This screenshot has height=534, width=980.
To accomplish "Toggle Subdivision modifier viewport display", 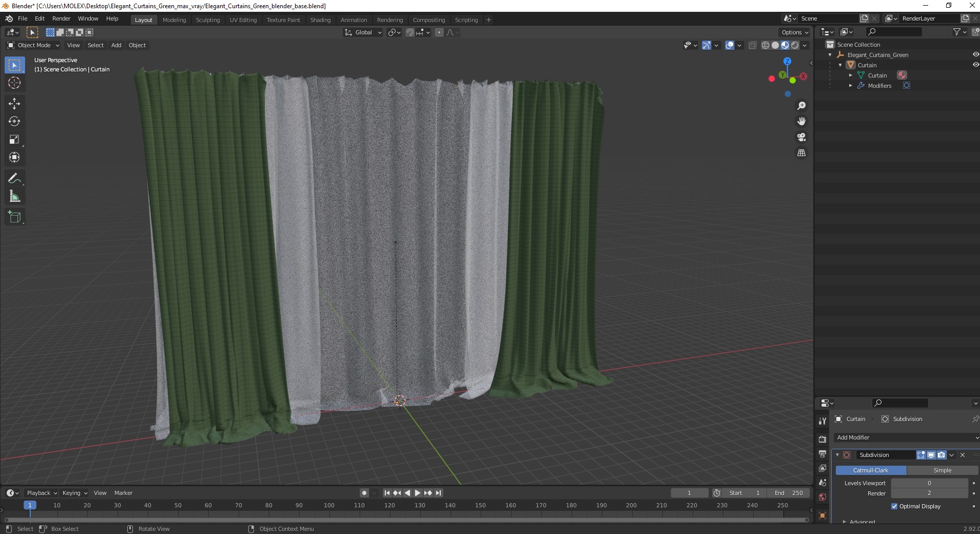I will [x=931, y=455].
